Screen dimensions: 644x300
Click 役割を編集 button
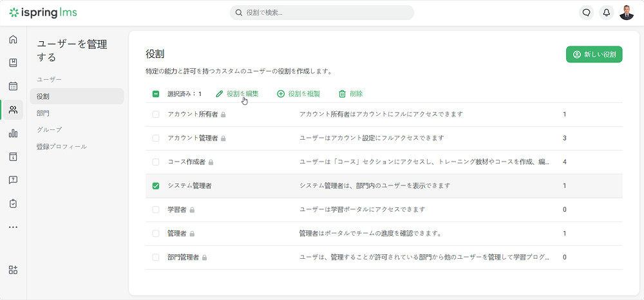click(237, 94)
